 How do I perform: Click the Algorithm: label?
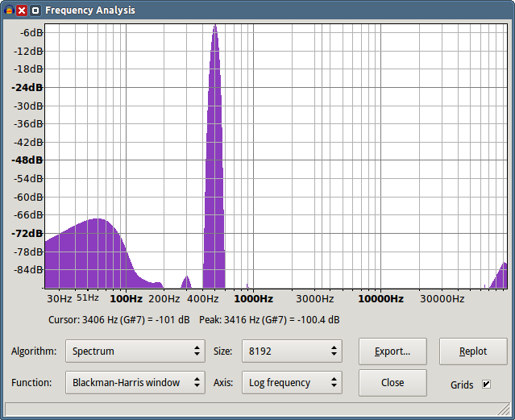tap(34, 351)
